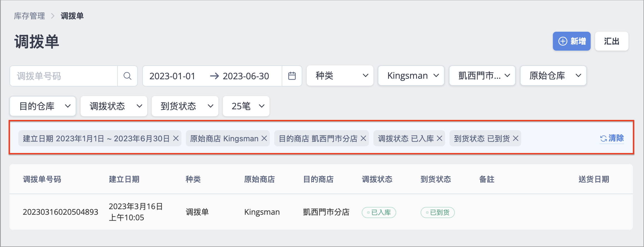Open the 原始仓库 dropdown

(x=553, y=76)
